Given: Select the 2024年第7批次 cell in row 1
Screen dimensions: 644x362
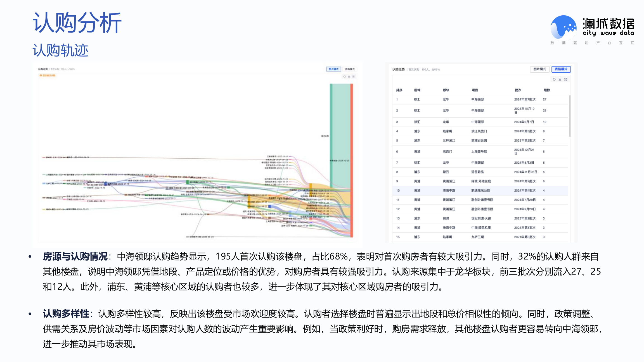Looking at the screenshot, I should coord(525,99).
